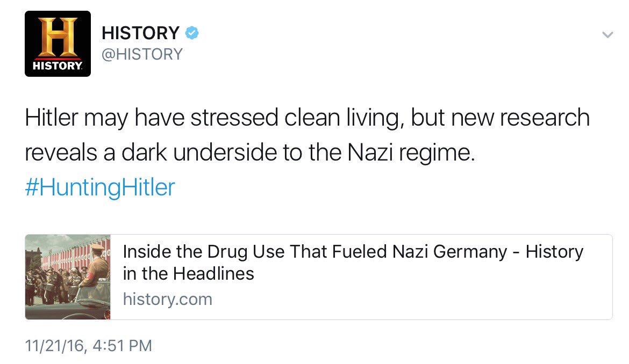
Task: Click the white HISTORY wordmark under the logo
Action: pos(58,67)
